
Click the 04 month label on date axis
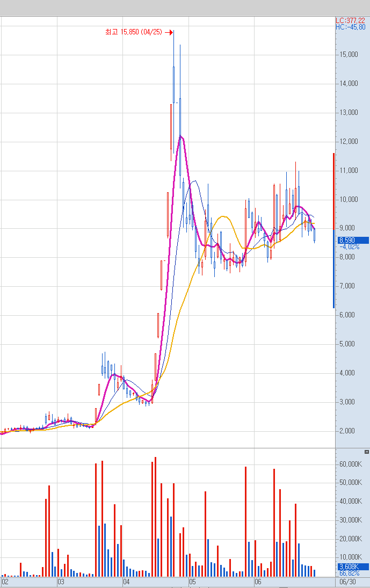126,582
